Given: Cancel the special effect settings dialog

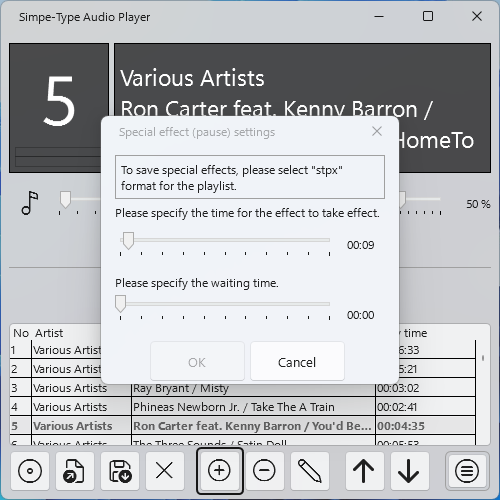Looking at the screenshot, I should pyautogui.click(x=297, y=362).
